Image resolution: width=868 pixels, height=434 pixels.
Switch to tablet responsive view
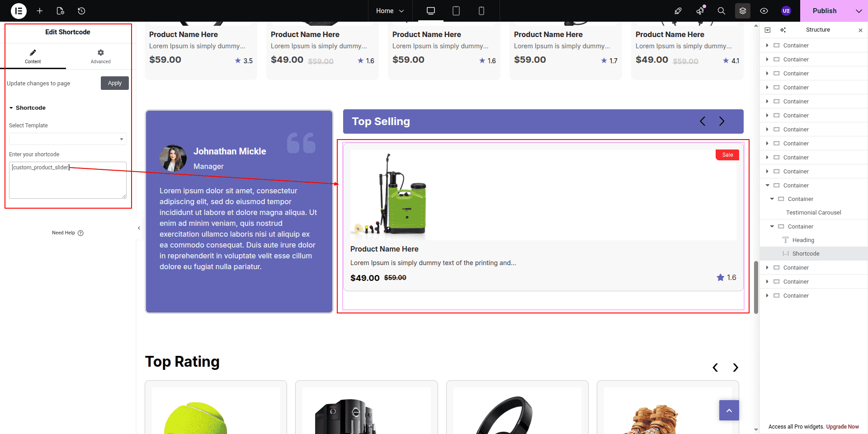click(x=456, y=11)
